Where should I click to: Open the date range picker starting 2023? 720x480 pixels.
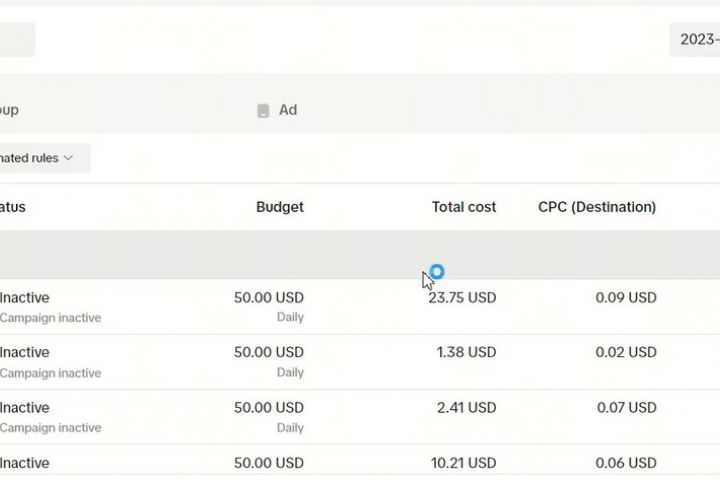698,39
